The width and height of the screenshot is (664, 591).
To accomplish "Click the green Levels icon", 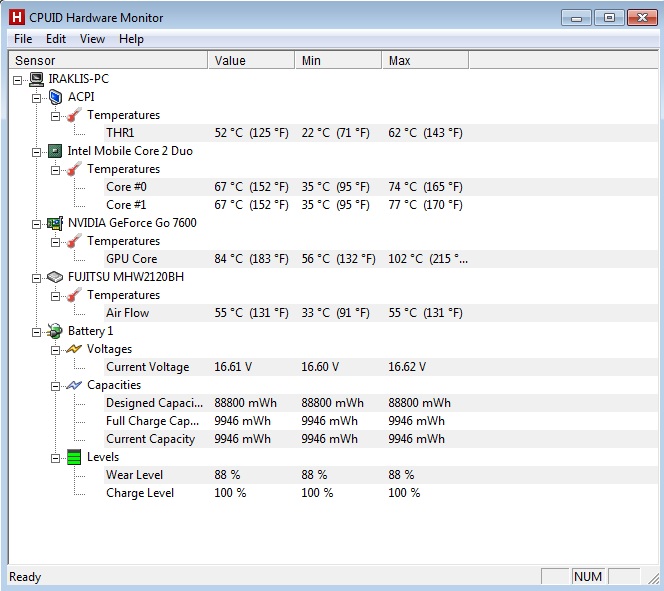I will [x=75, y=457].
